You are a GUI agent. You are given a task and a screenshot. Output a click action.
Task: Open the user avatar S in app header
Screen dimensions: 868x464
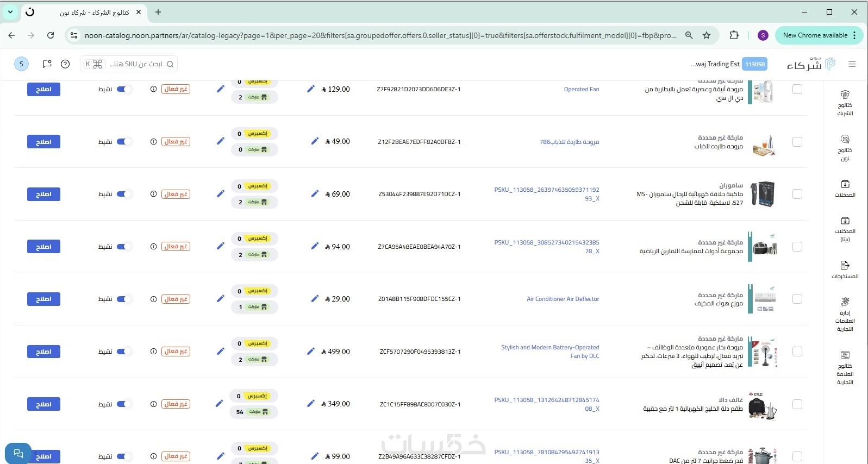21,64
